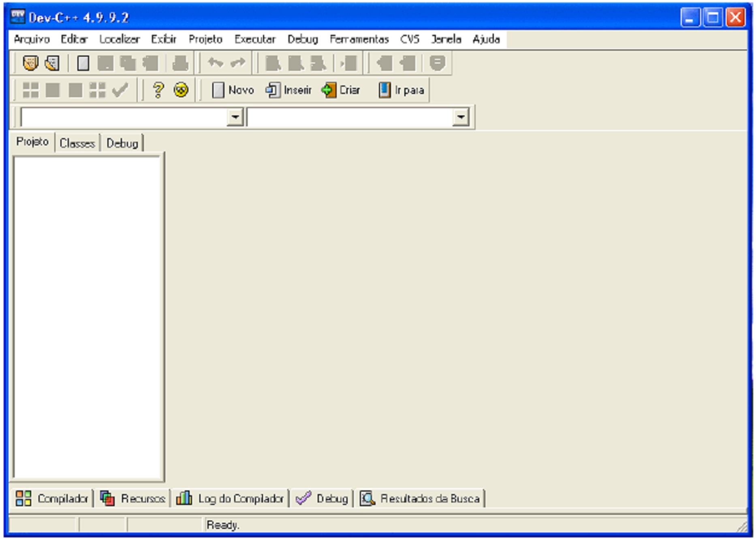This screenshot has height=539, width=756.
Task: Open the Ferramentas menu
Action: click(359, 39)
